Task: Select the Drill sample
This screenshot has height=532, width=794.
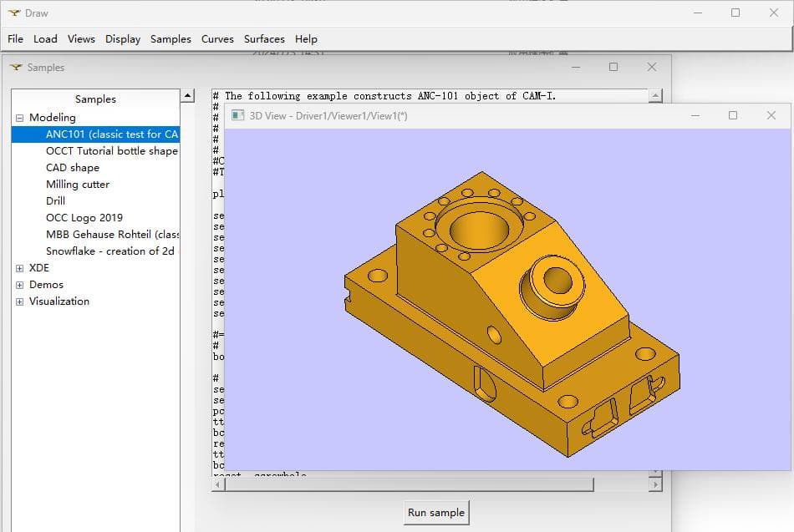Action: (55, 201)
